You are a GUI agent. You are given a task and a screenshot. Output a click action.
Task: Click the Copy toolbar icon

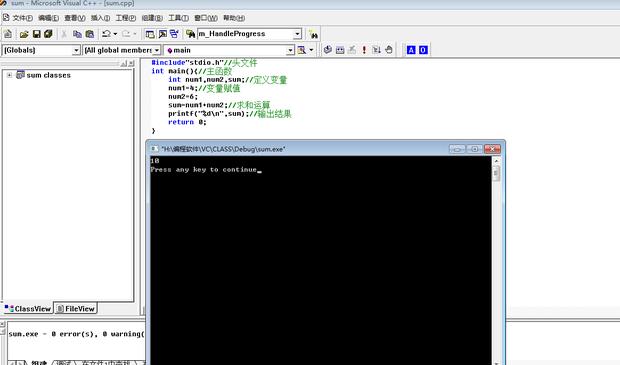(77, 34)
